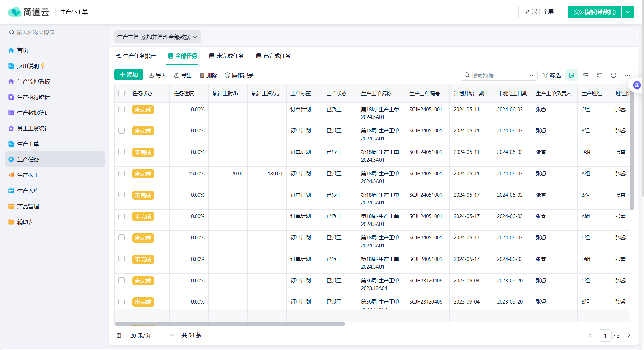The image size is (644, 350).
Task: Toggle the highlighted green view icon
Action: coord(572,75)
